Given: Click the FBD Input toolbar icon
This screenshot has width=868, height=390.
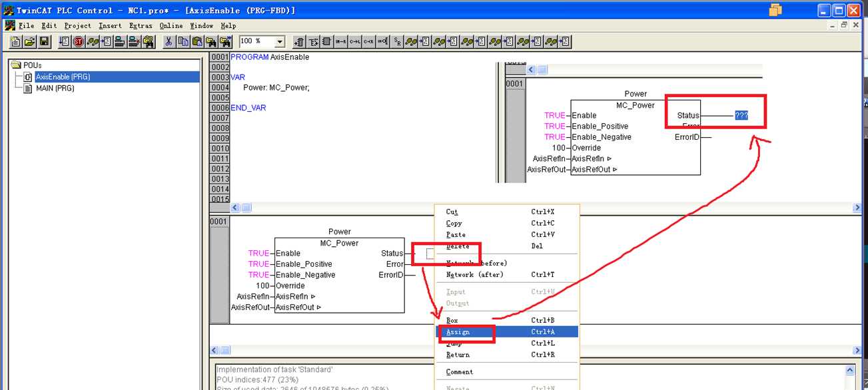Looking at the screenshot, I should point(299,42).
